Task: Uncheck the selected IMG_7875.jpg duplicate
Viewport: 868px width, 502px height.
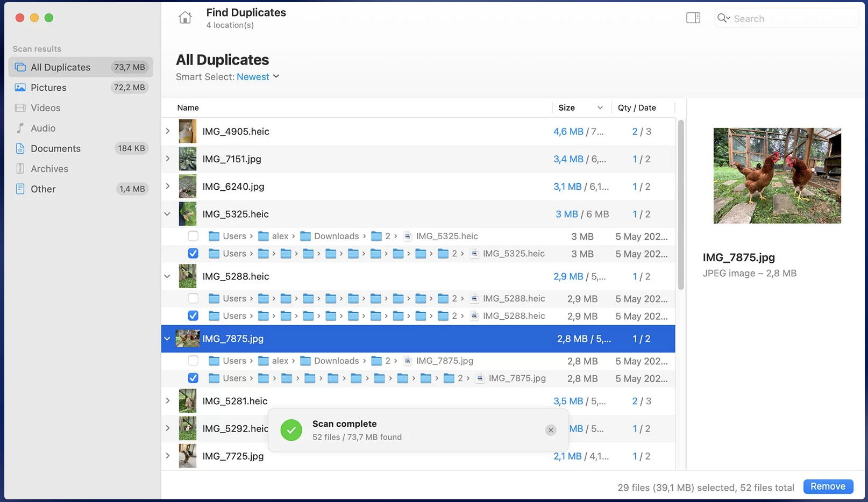Action: pos(193,378)
